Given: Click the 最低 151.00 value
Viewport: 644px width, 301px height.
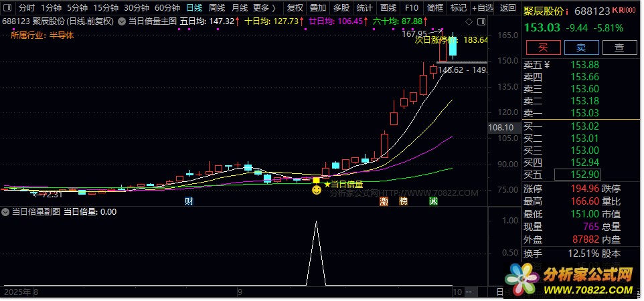Looking at the screenshot, I should [585, 214].
